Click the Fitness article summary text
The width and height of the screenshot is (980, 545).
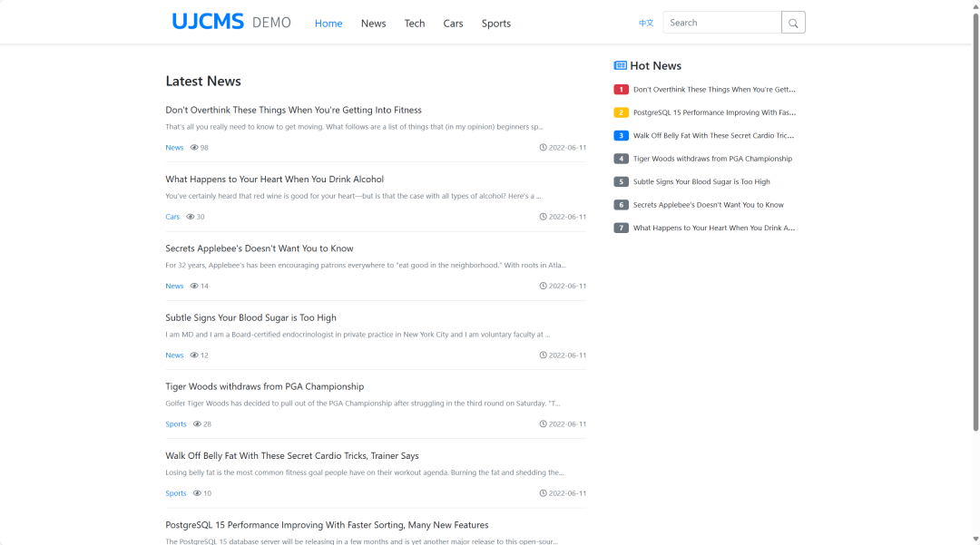point(355,127)
